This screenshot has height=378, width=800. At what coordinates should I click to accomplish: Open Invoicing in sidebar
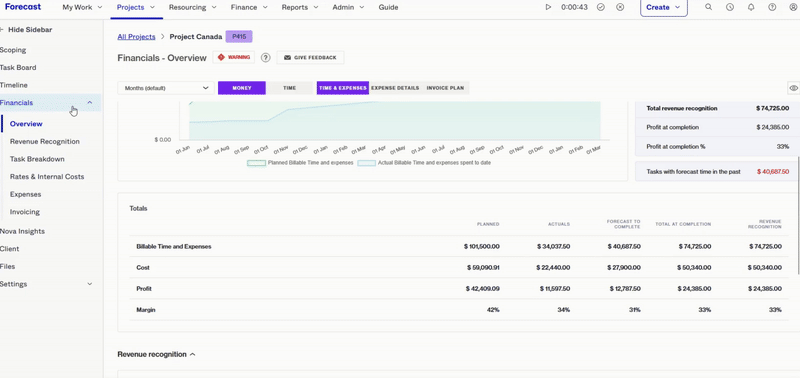tap(24, 212)
